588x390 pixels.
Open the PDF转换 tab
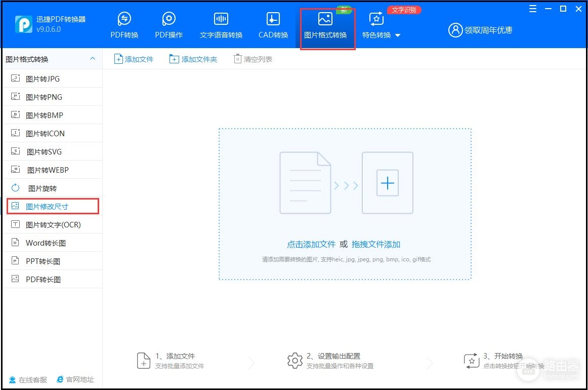click(124, 25)
